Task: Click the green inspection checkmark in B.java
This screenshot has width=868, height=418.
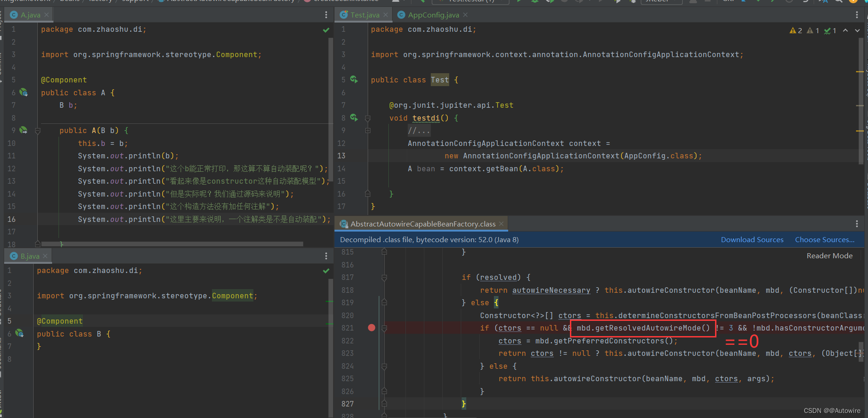Action: 326,271
